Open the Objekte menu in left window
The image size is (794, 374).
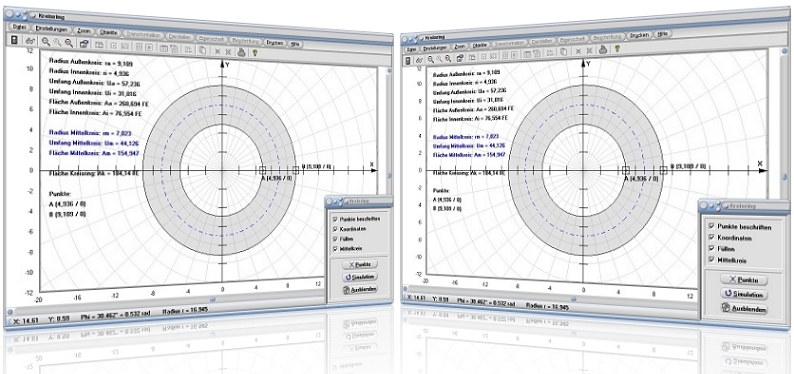(x=108, y=32)
